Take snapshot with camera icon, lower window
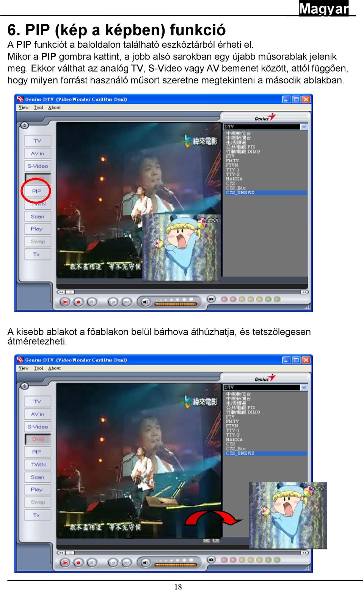 click(211, 559)
